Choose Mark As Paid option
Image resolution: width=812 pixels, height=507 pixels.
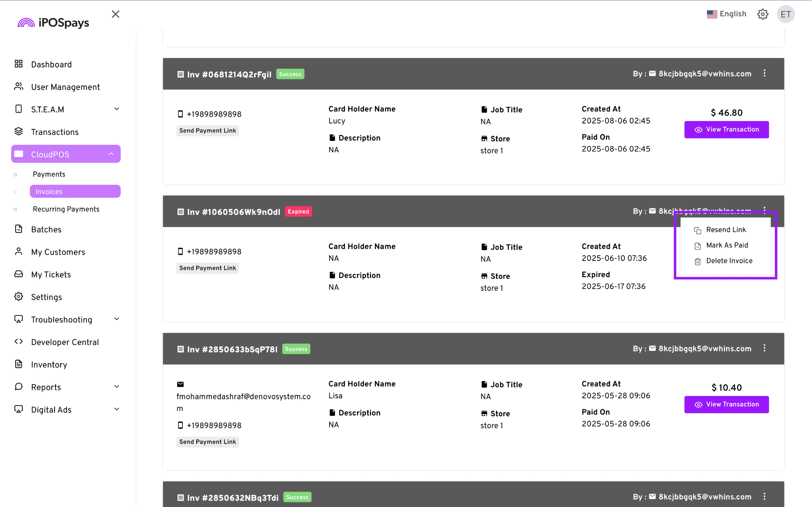(x=727, y=245)
